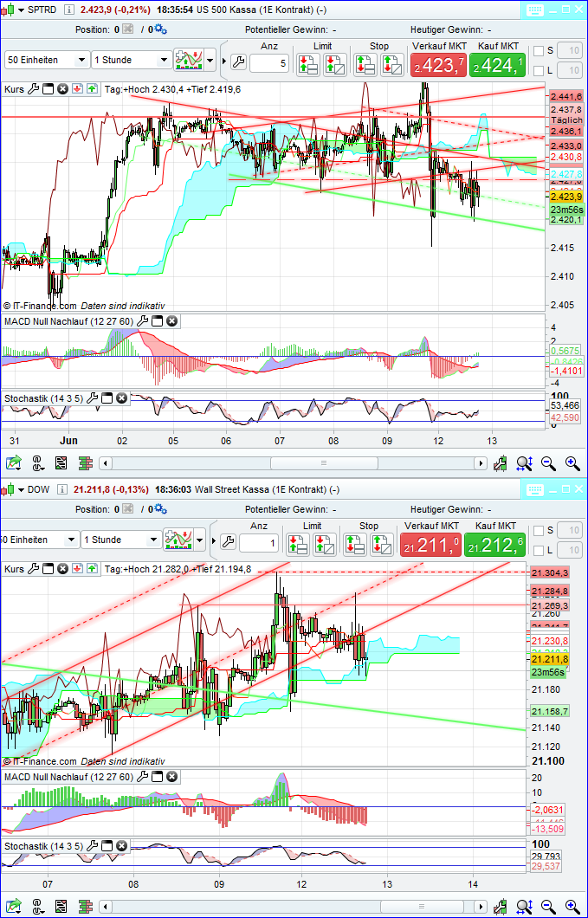
Task: Click scrollbar left arrow in SPTRD bottom toolbar
Action: pos(106,463)
